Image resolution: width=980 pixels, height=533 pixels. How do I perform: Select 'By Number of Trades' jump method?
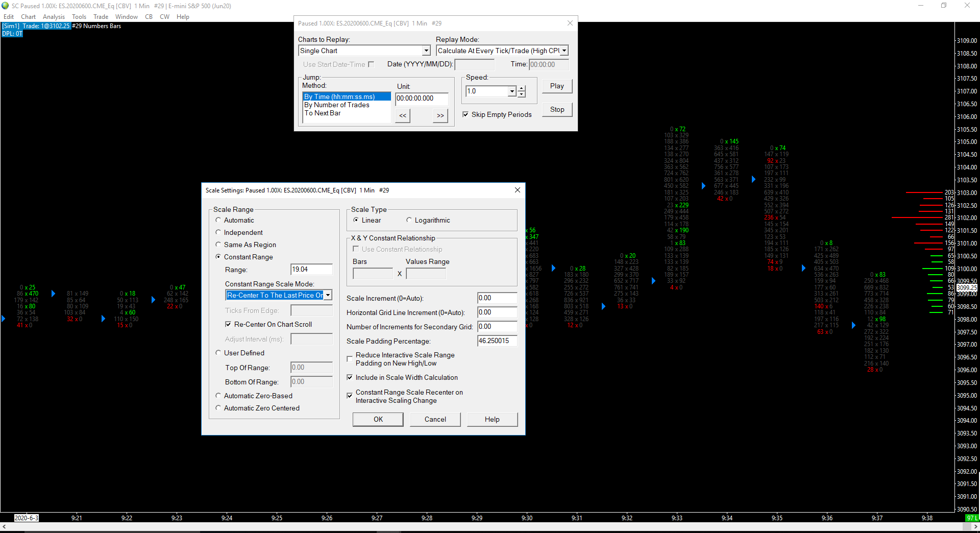pos(347,105)
